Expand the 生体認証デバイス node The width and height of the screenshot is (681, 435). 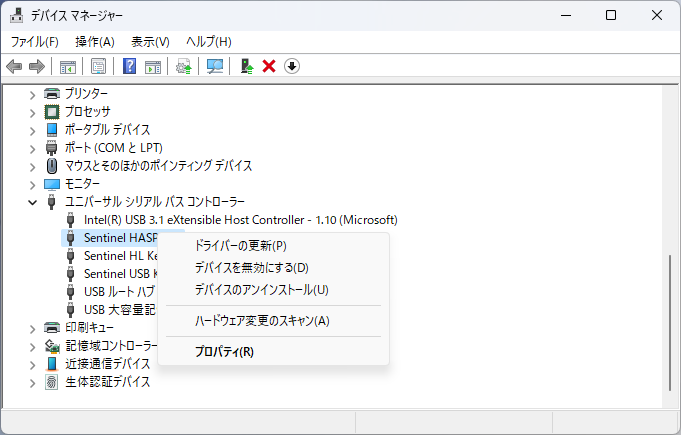pos(33,382)
